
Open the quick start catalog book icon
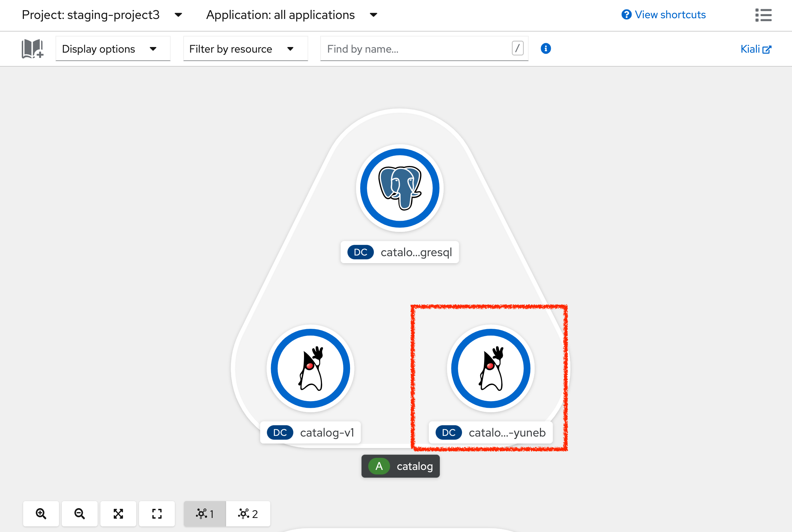point(32,49)
